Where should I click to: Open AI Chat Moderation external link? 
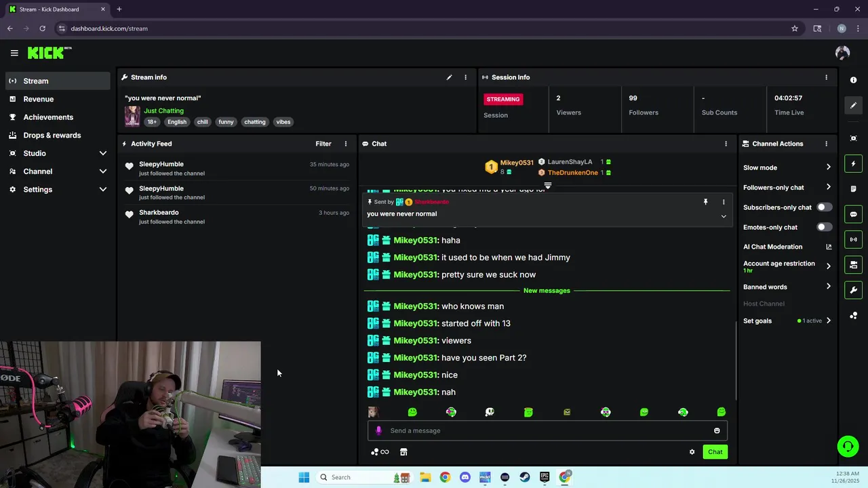[x=829, y=247]
